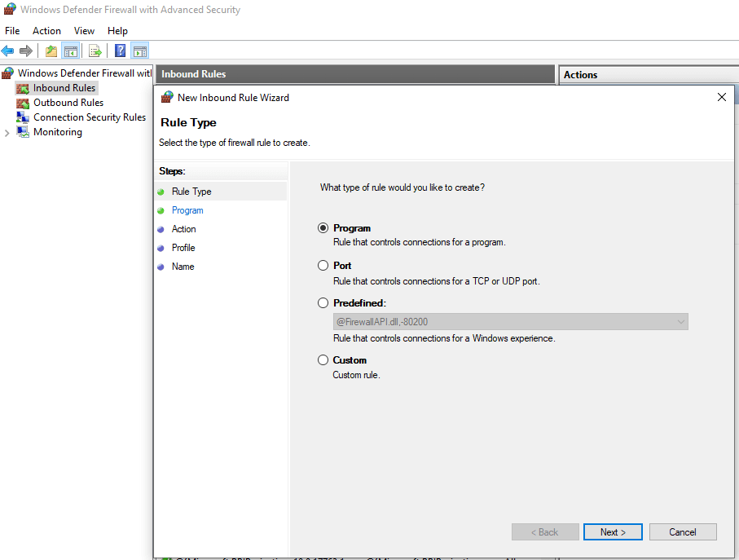Choose the Custom rule option
Viewport: 739px width, 560px height.
[323, 359]
